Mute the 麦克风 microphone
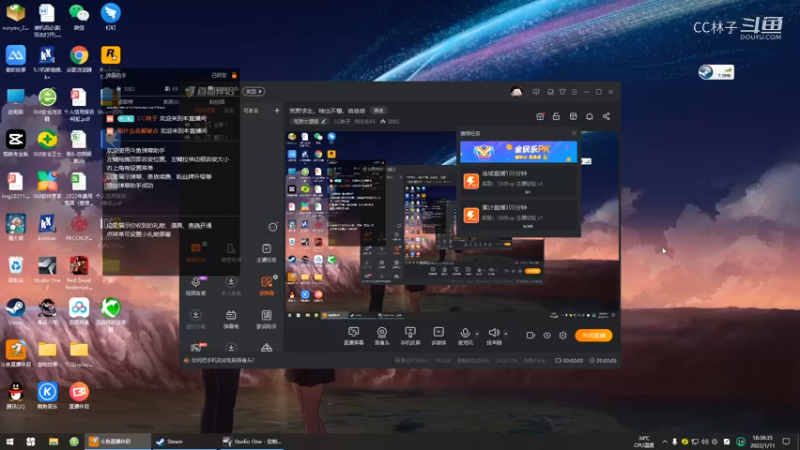800x450 pixels. point(465,336)
